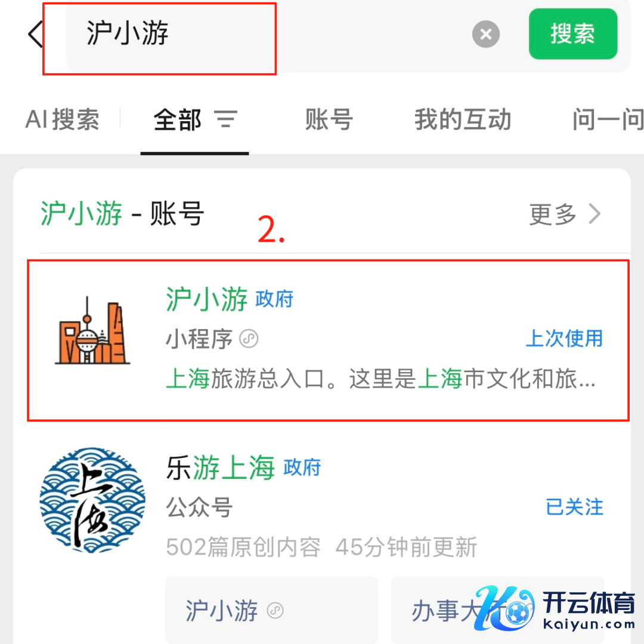The height and width of the screenshot is (644, 644).
Task: Open the 乐游上海 official account title
Action: click(x=243, y=467)
